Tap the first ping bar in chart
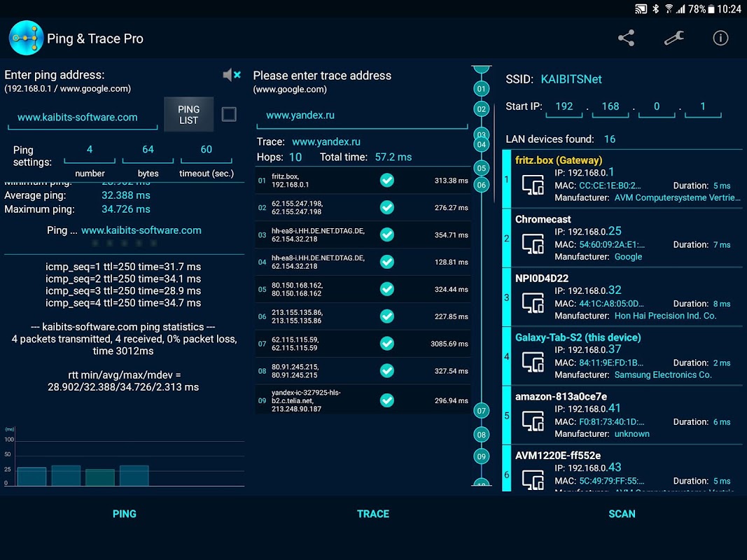Viewport: 747px width, 560px height. click(x=32, y=476)
